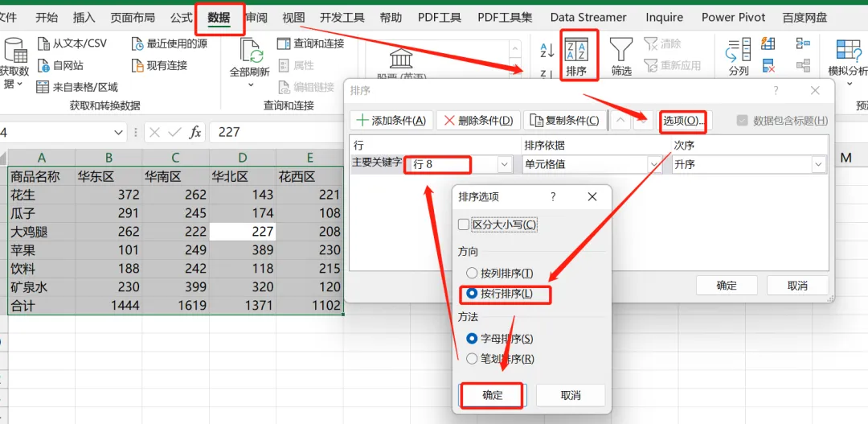The image size is (868, 424).
Task: Confirm Sort Options with 确定
Action: tap(493, 395)
